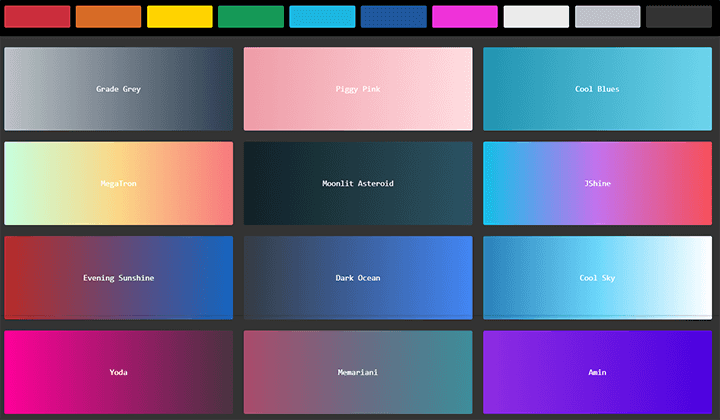The width and height of the screenshot is (720, 420).
Task: Open the Cool Sky gradient card
Action: tap(597, 278)
